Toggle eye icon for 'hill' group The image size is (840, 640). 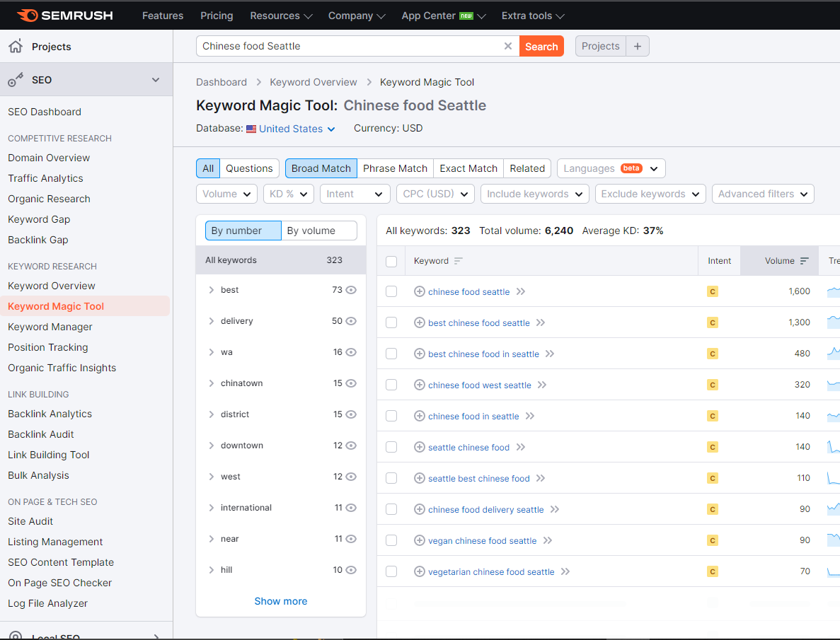(x=351, y=570)
